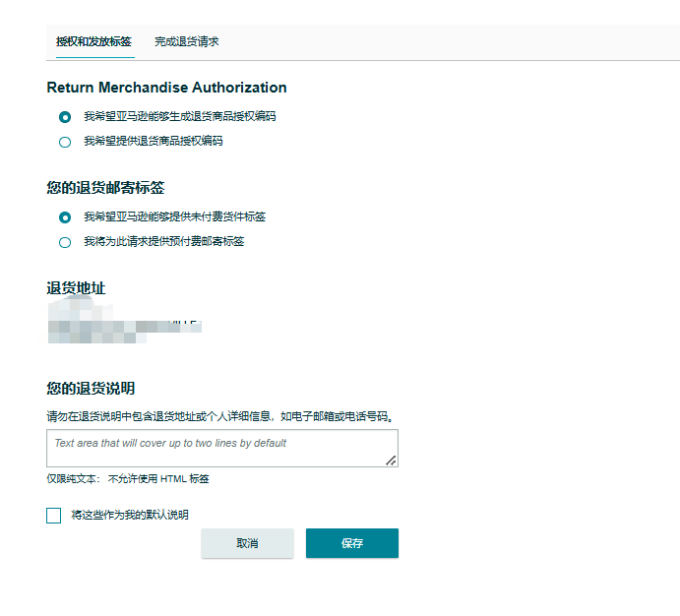Click the text area resize handle

[391, 460]
